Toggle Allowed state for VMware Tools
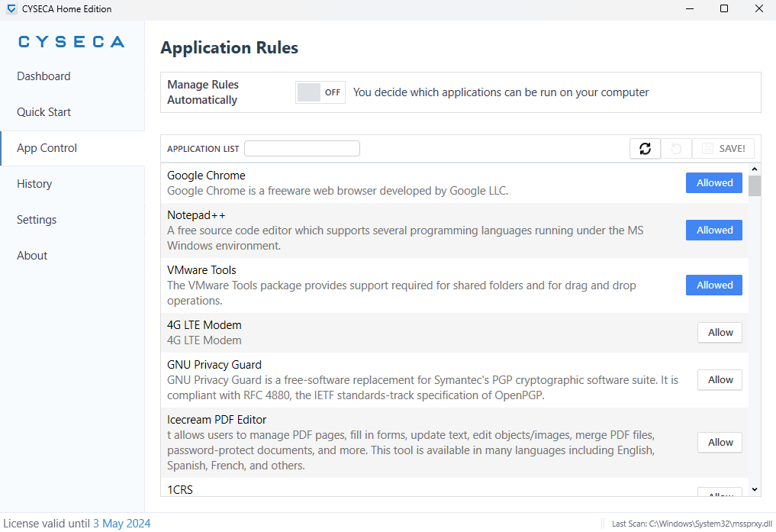 point(713,285)
